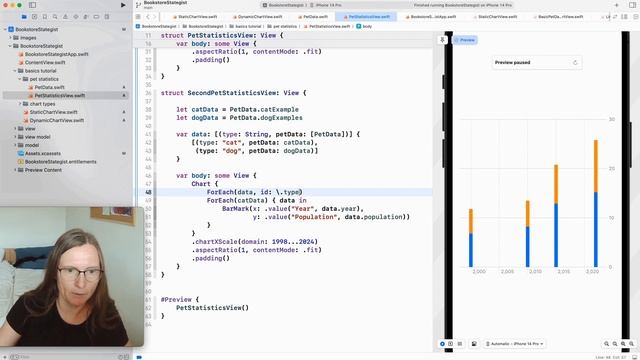This screenshot has height=360, width=640.
Task: Collapse the BookstoreStategist project root
Action: point(5,29)
